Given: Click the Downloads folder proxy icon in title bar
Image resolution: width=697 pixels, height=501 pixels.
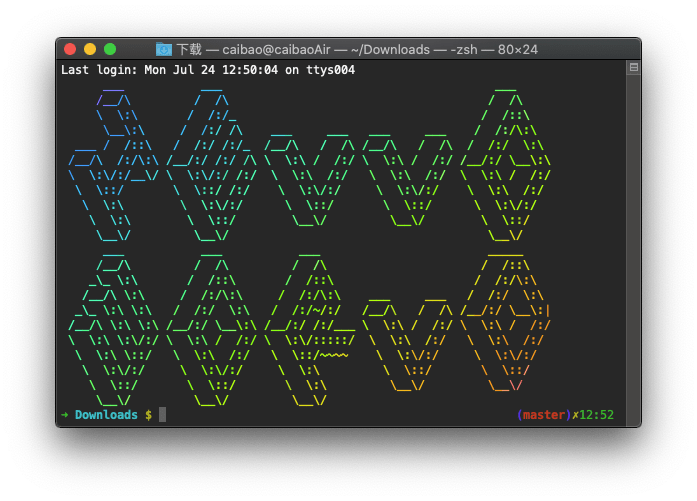Looking at the screenshot, I should coord(164,49).
